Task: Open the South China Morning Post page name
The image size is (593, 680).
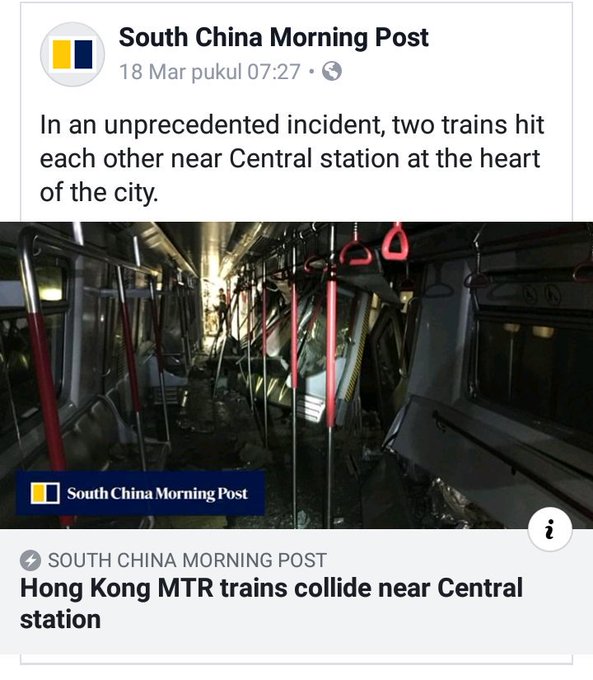Action: click(x=274, y=37)
